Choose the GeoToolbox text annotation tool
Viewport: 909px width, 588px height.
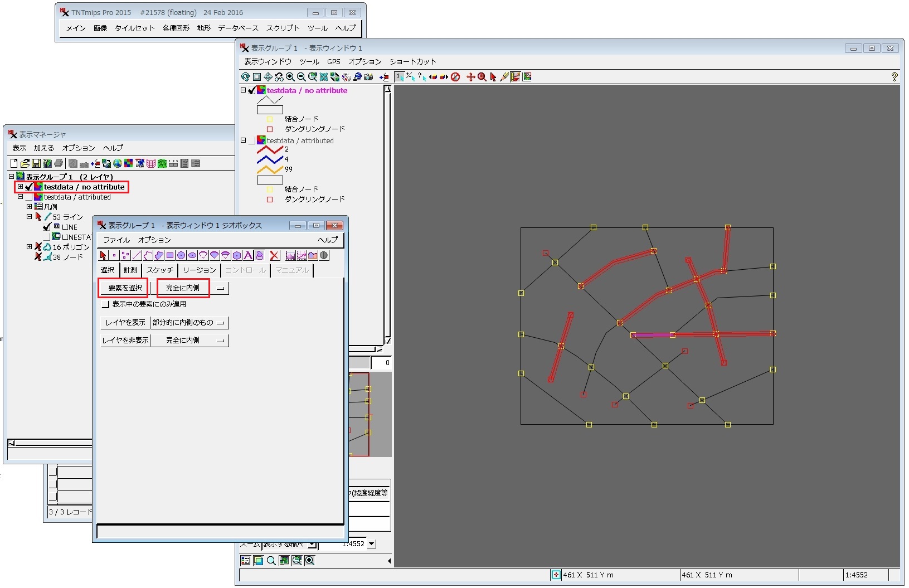[248, 256]
